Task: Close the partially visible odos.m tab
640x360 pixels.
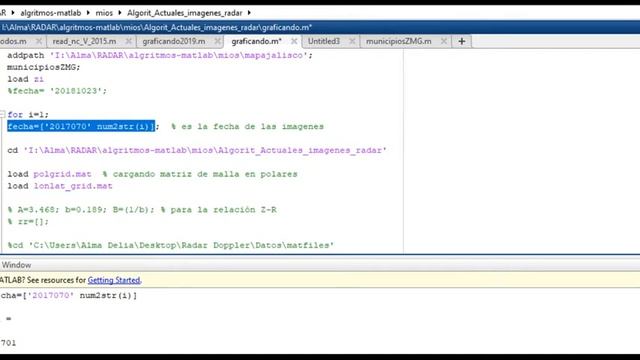Action: click(39, 41)
